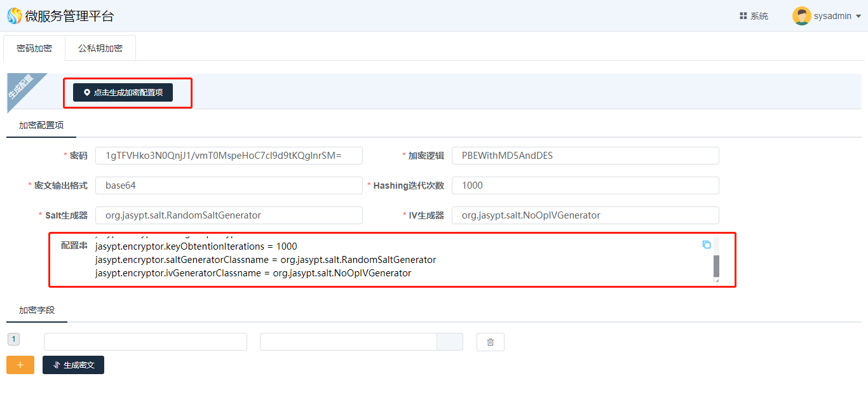Click 点击生成加密配置项 button
Screen dimensions: 868x397
(x=123, y=93)
